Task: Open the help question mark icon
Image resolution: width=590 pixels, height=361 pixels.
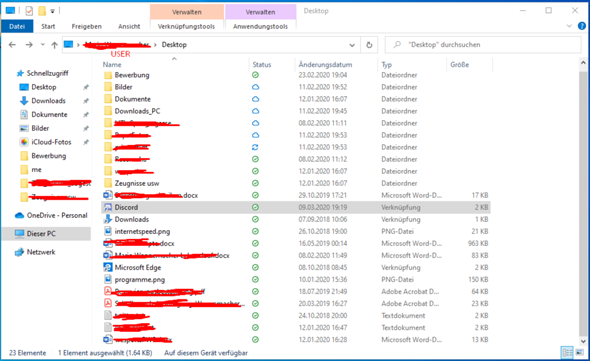Action: pos(581,26)
